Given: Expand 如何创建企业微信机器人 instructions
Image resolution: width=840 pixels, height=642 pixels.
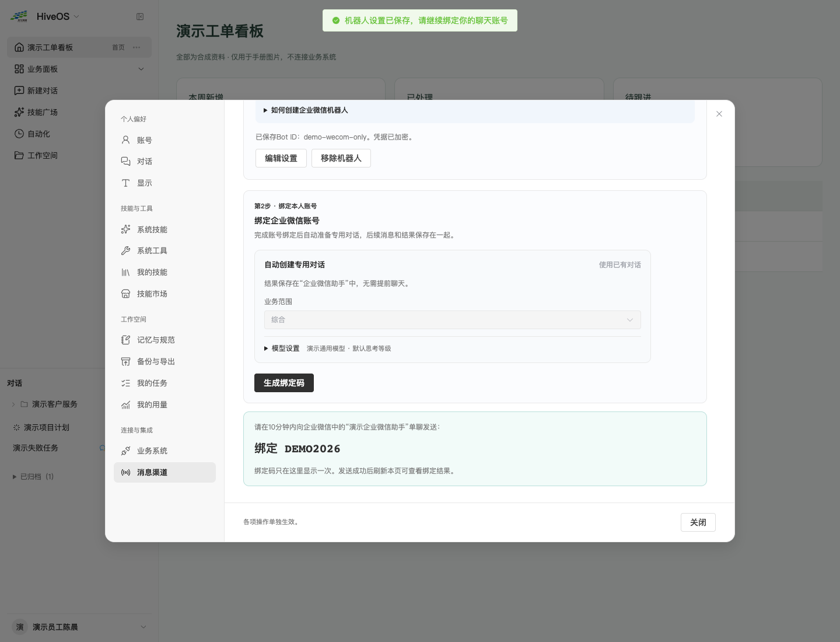Looking at the screenshot, I should [x=306, y=110].
